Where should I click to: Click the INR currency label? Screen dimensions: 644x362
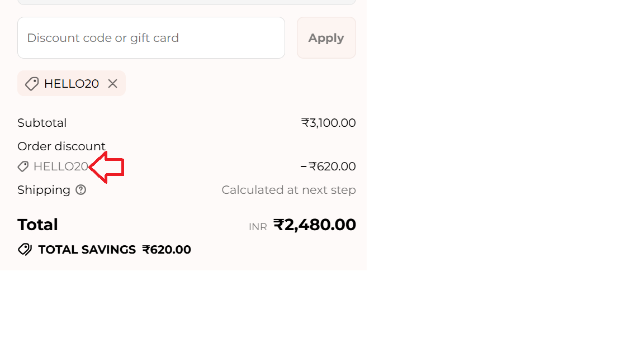pyautogui.click(x=258, y=227)
